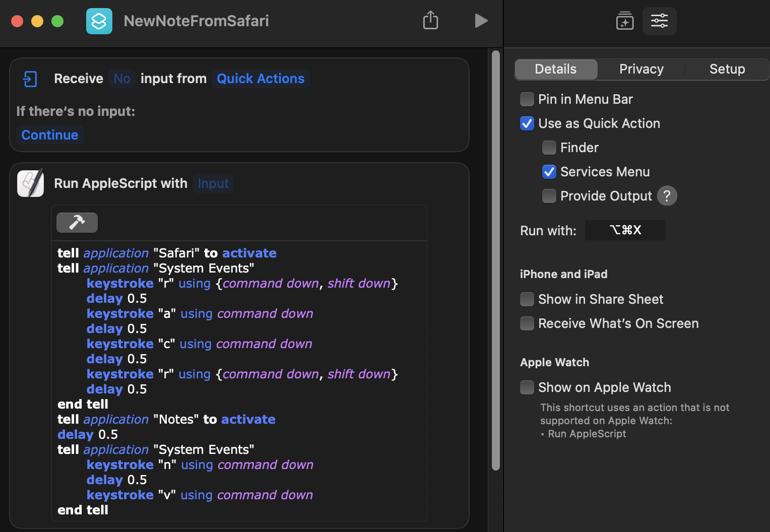The height and width of the screenshot is (532, 770).
Task: Switch to the Setup tab
Action: tap(727, 69)
